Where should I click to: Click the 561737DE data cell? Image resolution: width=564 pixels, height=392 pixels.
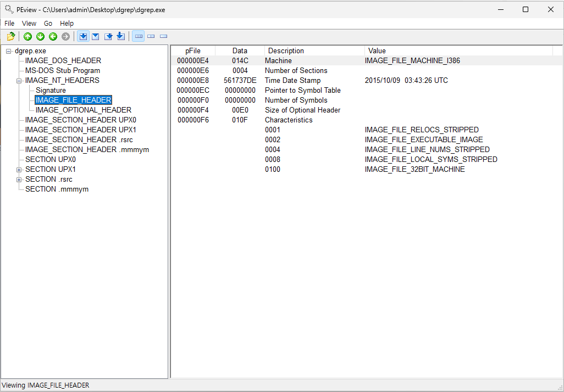[240, 81]
